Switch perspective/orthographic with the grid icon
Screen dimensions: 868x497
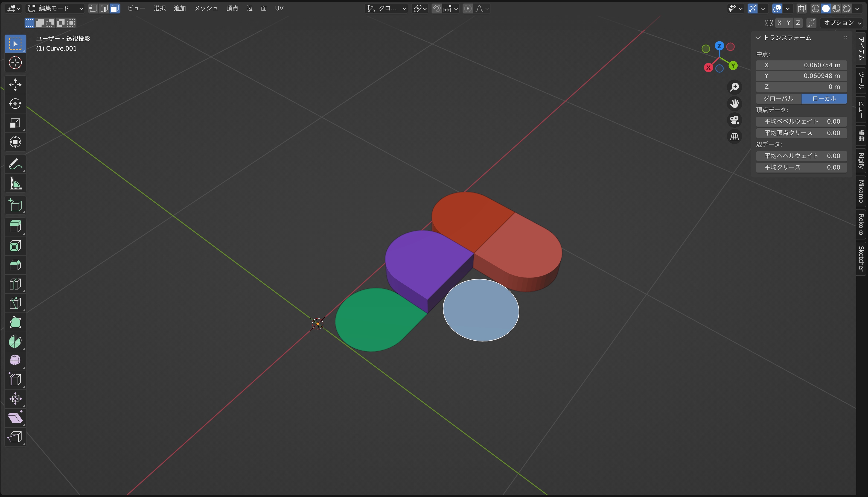pos(735,136)
